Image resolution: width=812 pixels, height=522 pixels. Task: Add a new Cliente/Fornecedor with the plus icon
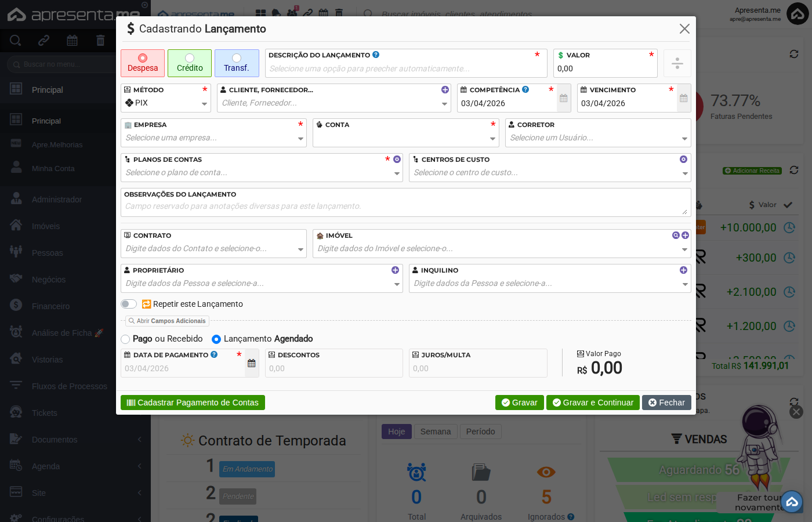[445, 90]
